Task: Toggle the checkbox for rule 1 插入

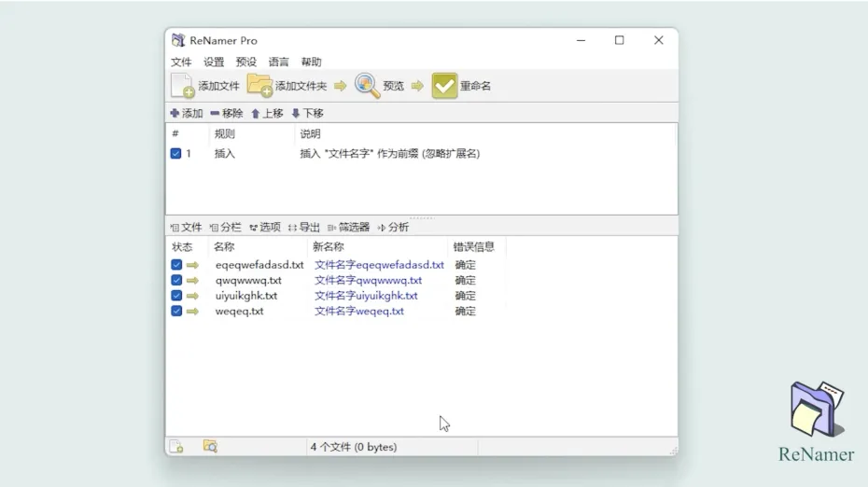Action: [x=176, y=154]
